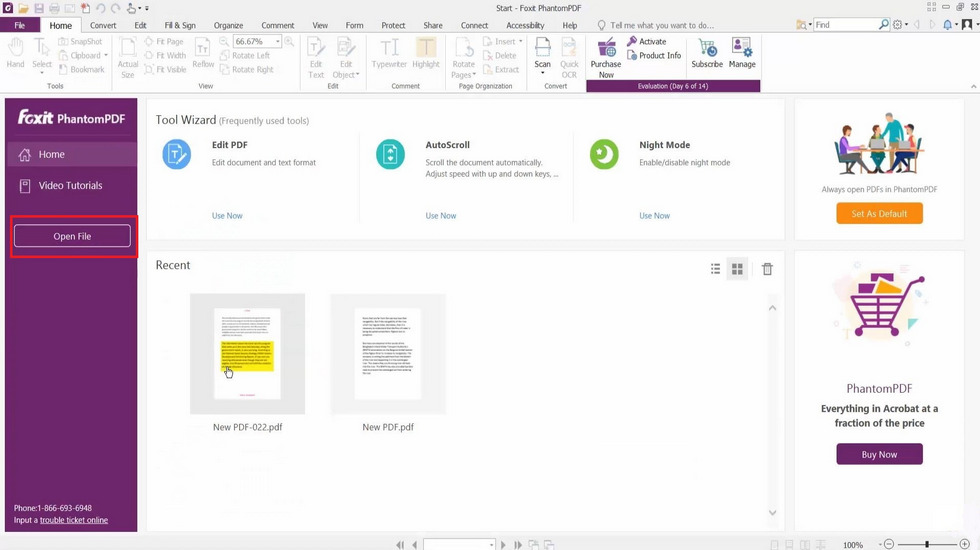Click Rotate Left

click(x=246, y=55)
